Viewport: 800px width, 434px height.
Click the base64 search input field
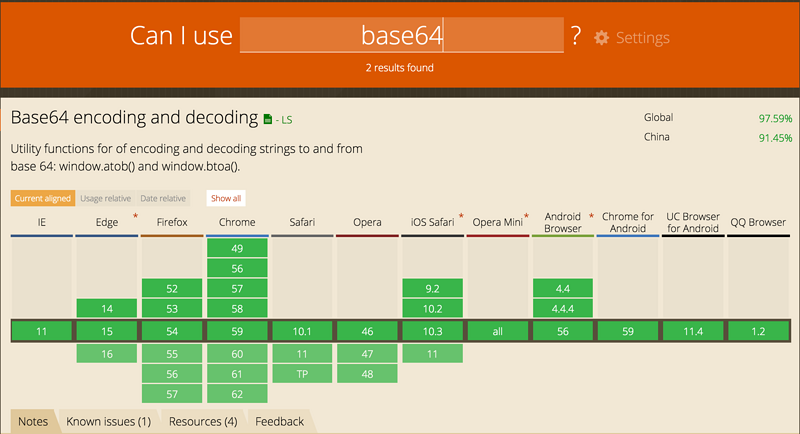[402, 35]
